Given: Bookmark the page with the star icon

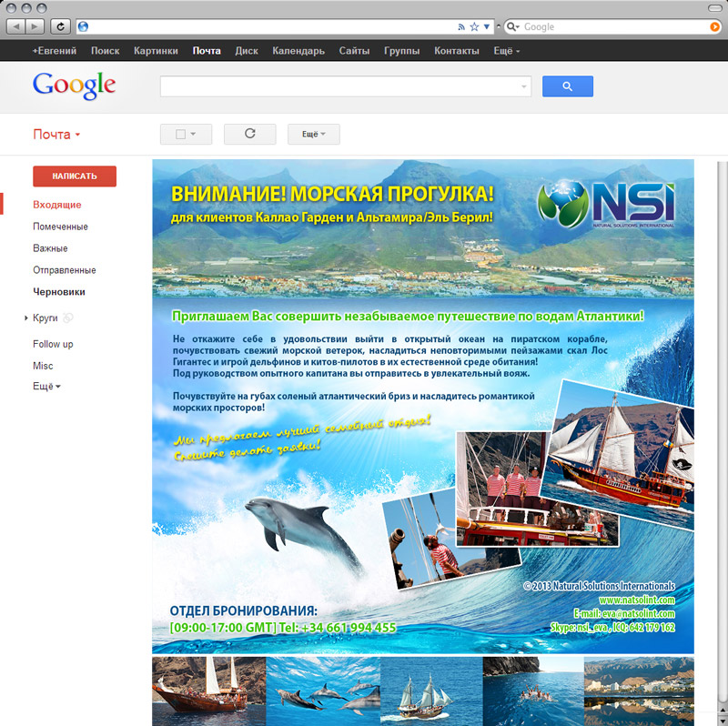Looking at the screenshot, I should pyautogui.click(x=474, y=26).
